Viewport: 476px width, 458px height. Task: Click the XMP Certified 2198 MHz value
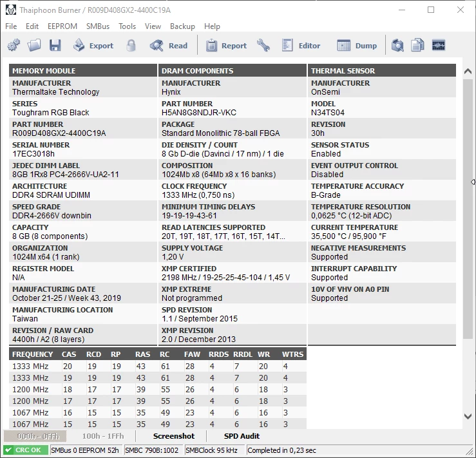225,278
